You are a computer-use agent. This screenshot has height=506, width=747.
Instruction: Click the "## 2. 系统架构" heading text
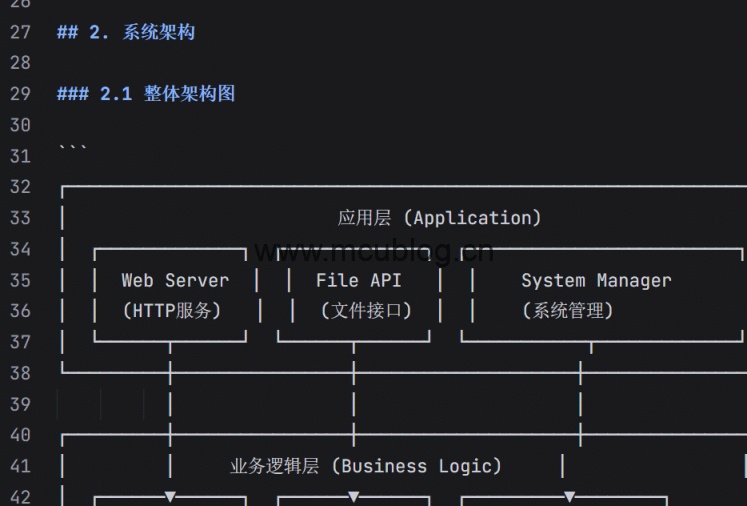[x=126, y=32]
